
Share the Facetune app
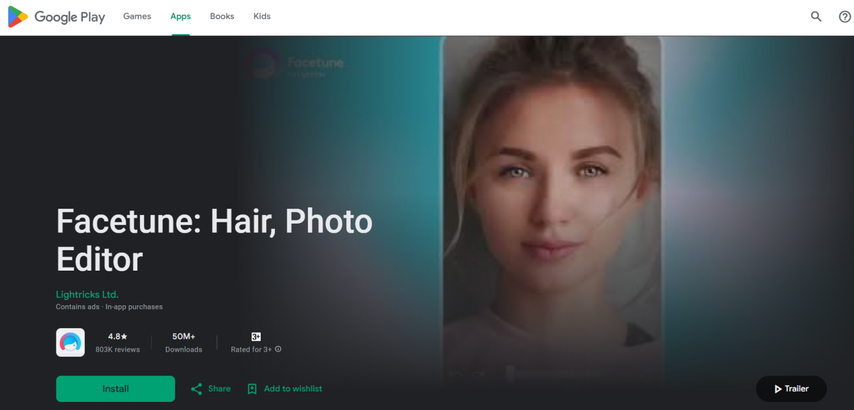coord(211,389)
